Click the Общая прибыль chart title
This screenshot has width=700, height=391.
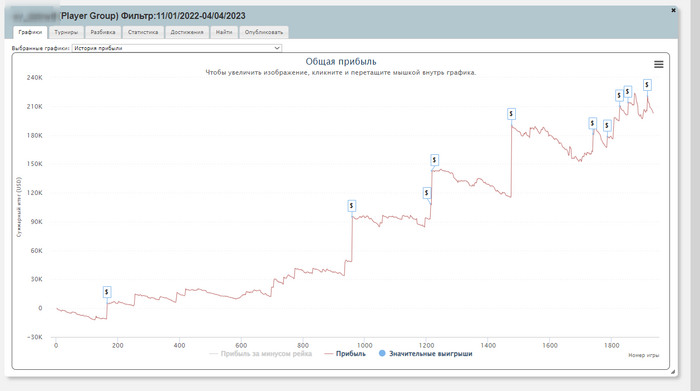point(341,62)
